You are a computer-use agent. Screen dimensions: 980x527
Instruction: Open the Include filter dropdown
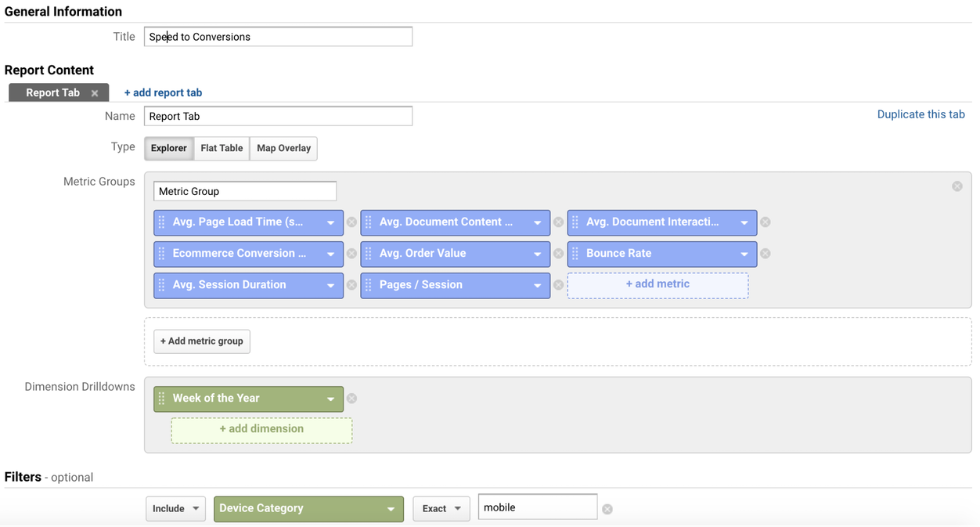pos(175,508)
